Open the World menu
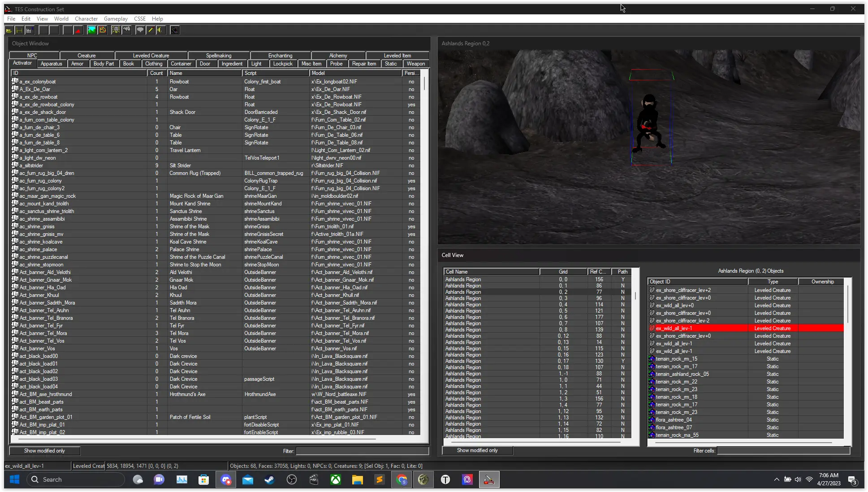Image resolution: width=868 pixels, height=492 pixels. coord(61,19)
